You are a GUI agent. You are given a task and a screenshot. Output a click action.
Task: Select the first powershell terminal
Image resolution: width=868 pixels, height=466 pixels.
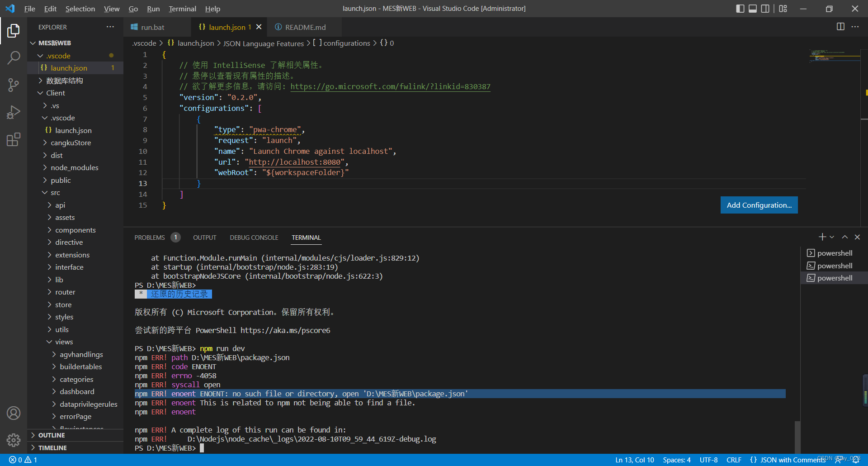coord(834,253)
